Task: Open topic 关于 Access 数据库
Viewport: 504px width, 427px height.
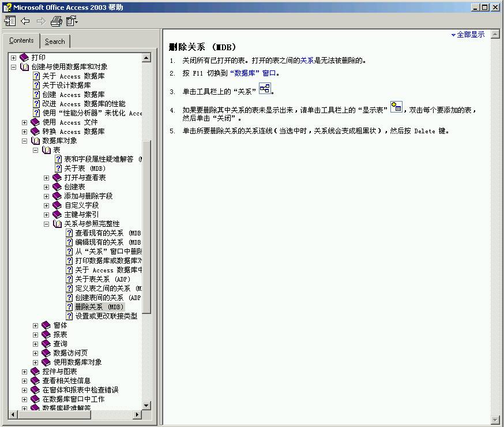Action: click(x=74, y=76)
